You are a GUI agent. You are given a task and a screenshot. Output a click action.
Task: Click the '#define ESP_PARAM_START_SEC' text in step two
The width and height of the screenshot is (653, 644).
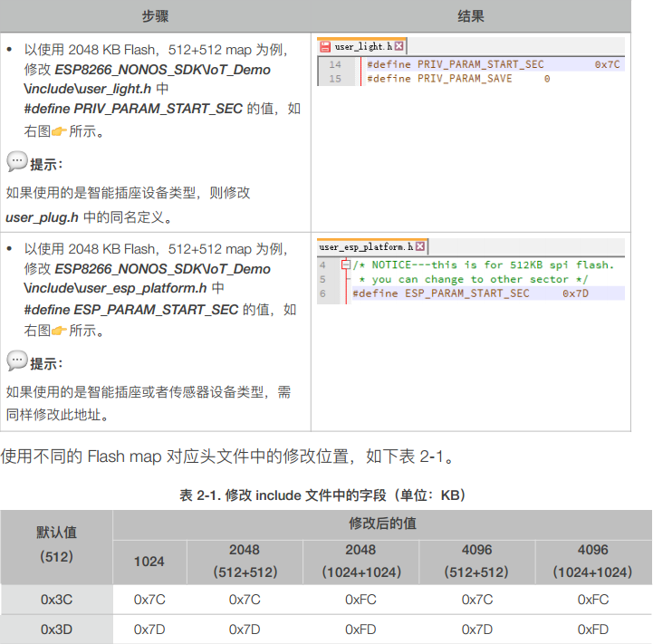click(131, 310)
